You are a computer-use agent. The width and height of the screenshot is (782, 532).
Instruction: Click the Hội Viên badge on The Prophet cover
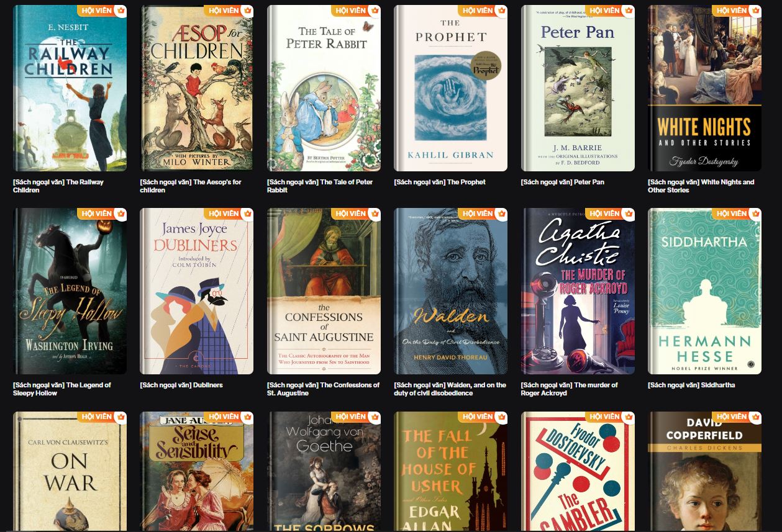point(483,11)
